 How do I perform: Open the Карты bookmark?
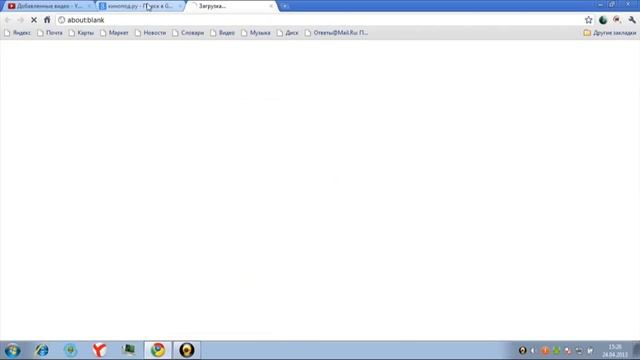pyautogui.click(x=81, y=33)
